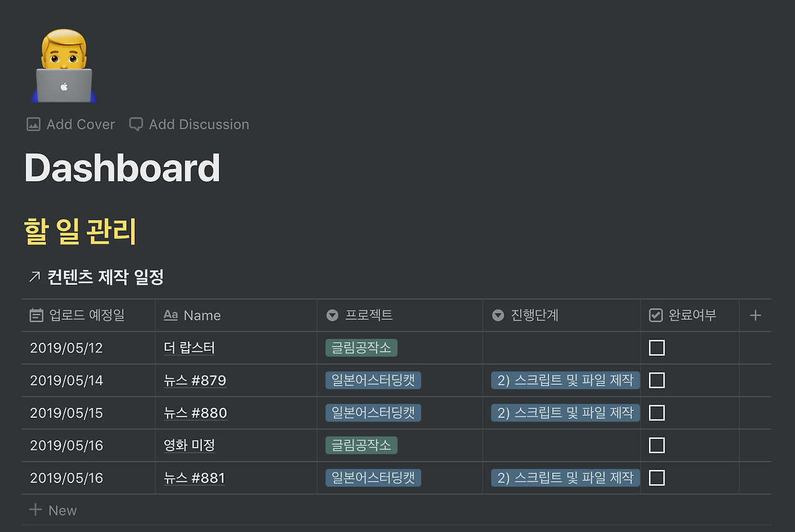The image size is (795, 532).
Task: Click the Add Cover image icon
Action: (34, 124)
